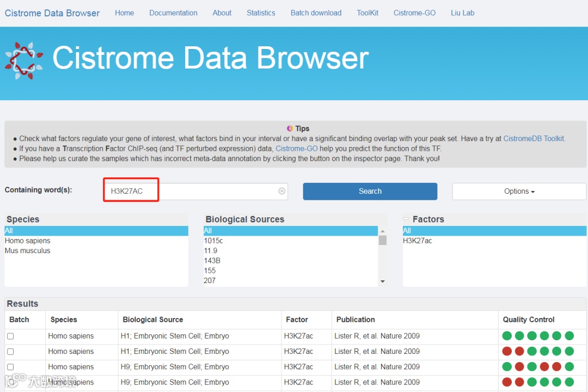Viewport: 588px width, 392px height.
Task: Open the Options dropdown
Action: point(519,191)
